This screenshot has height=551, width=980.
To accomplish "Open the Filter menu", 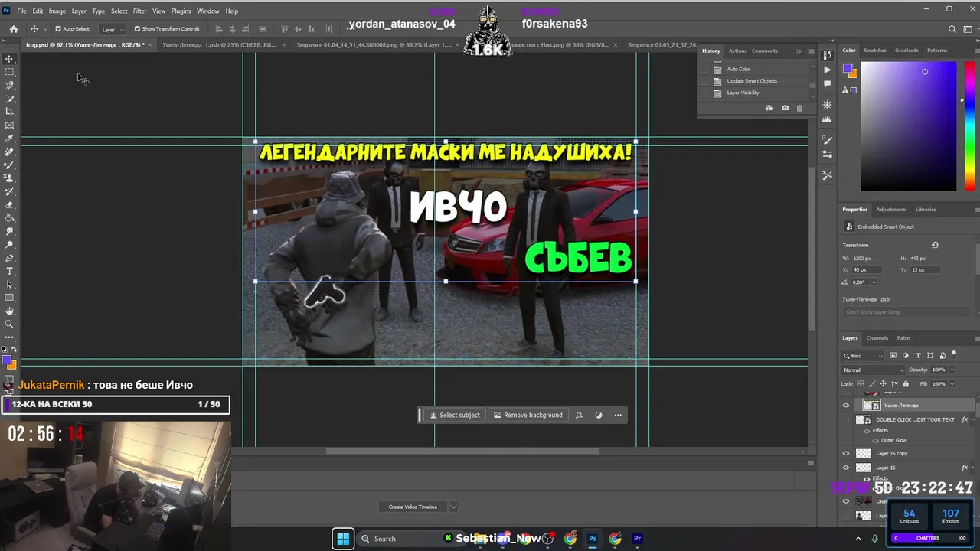I will (139, 11).
